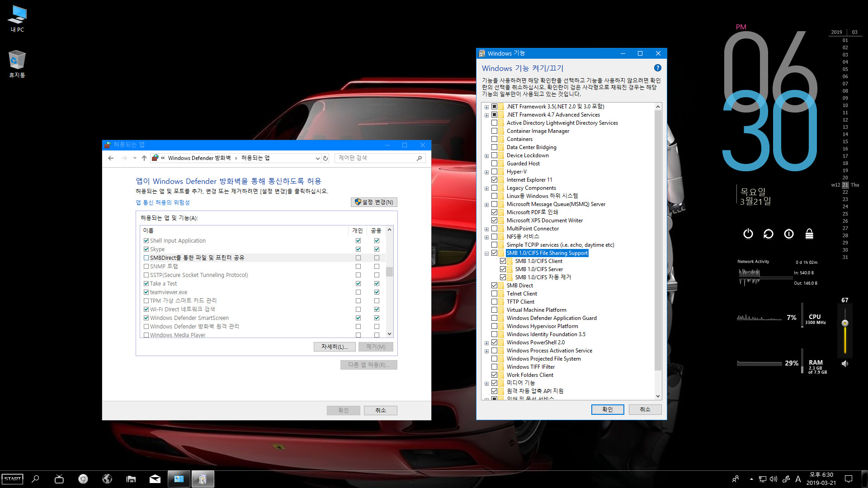Open volume tray icon
The height and width of the screenshot is (488, 868).
pyautogui.click(x=774, y=479)
